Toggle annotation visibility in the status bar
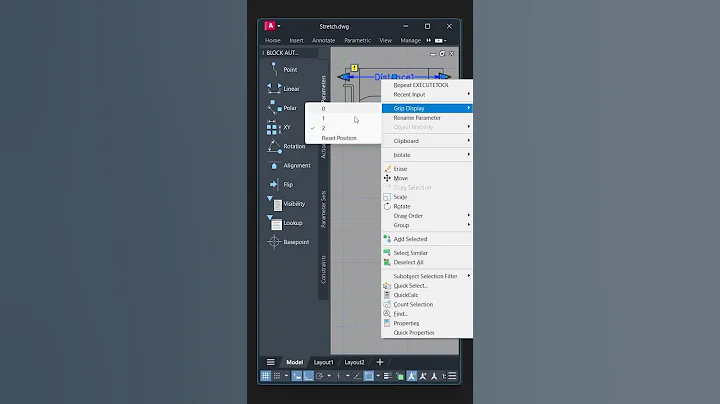Image resolution: width=720 pixels, height=404 pixels. tap(412, 376)
